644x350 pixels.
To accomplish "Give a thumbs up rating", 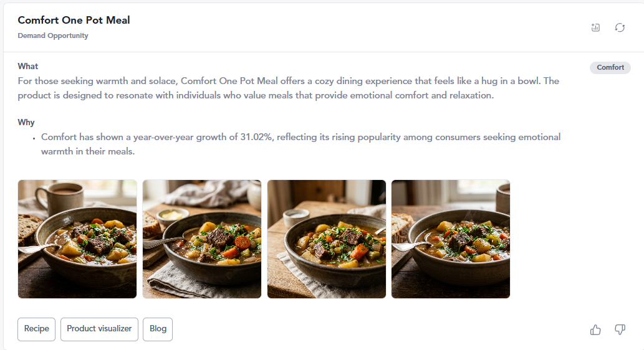I will click(595, 329).
